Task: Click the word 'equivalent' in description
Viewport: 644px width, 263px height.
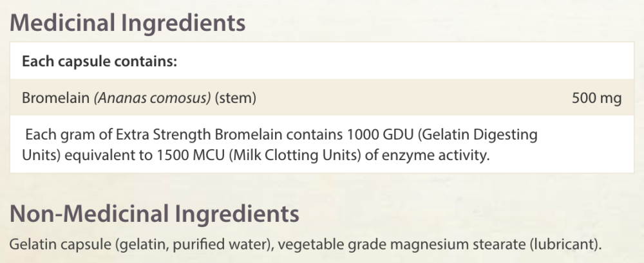Action: (104, 156)
